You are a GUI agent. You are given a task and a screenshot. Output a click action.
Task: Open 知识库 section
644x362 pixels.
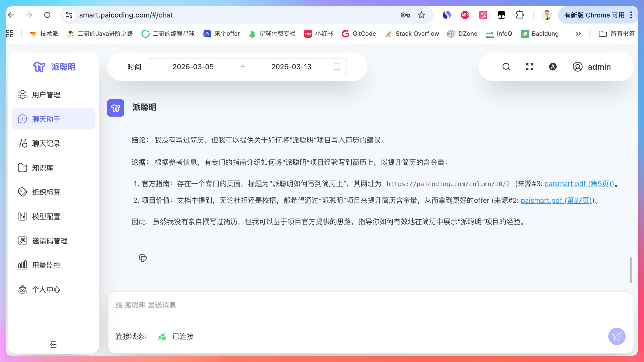click(42, 168)
